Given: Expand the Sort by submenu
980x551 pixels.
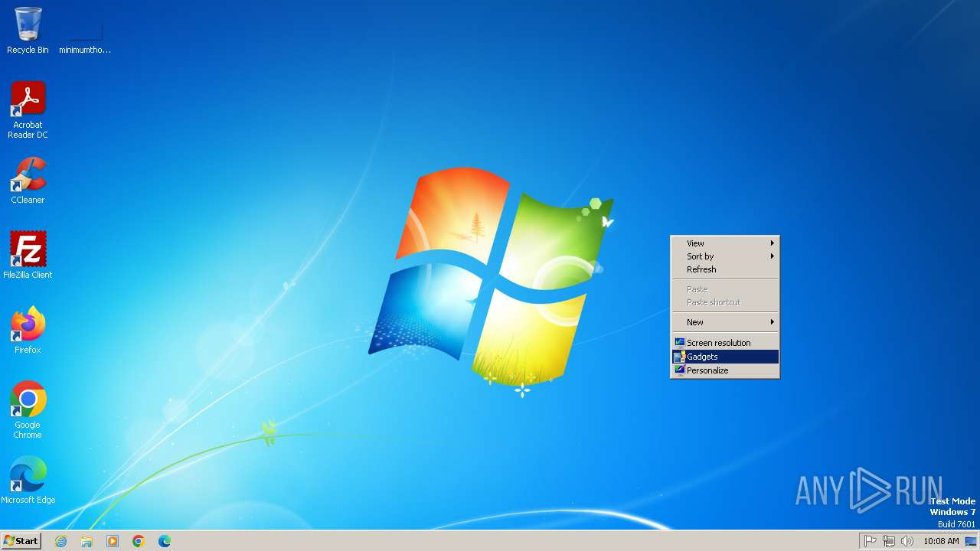Looking at the screenshot, I should tap(725, 256).
